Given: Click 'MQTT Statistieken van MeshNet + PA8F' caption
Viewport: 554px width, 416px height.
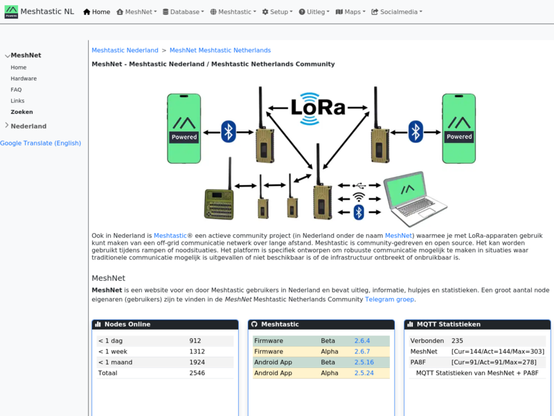Looking at the screenshot, I should 477,373.
